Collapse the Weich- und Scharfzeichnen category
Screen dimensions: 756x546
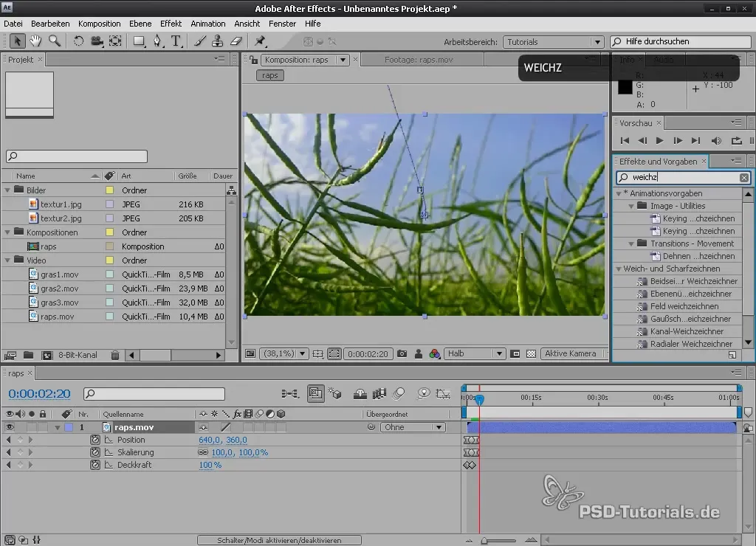point(619,269)
